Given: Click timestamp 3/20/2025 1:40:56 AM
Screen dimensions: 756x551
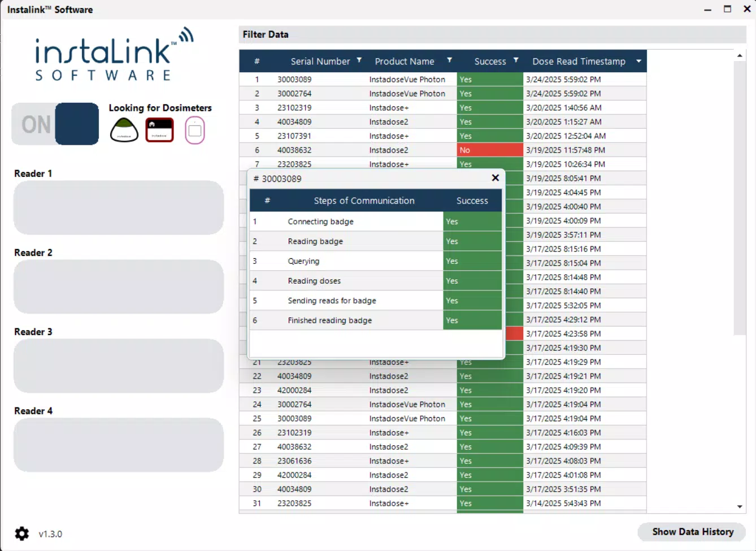Looking at the screenshot, I should point(563,108).
